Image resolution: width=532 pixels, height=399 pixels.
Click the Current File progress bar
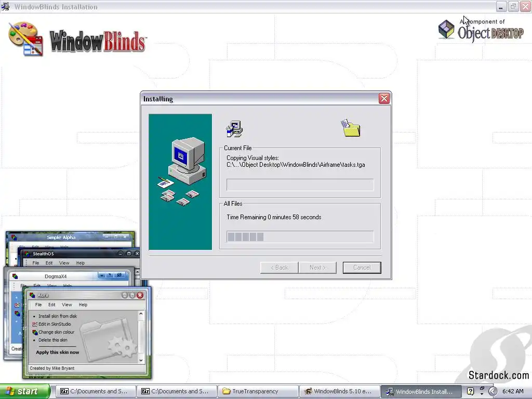(300, 185)
